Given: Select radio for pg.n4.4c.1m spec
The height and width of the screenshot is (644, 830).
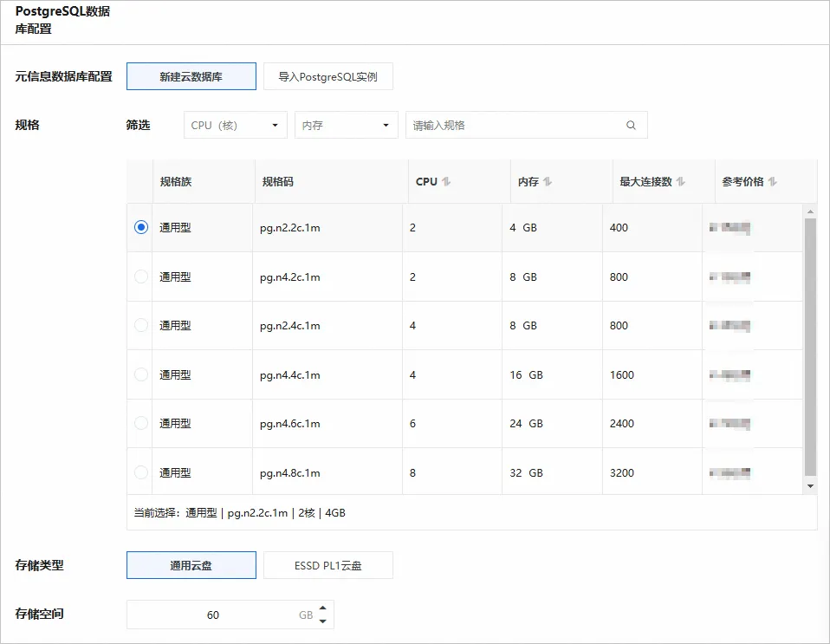Looking at the screenshot, I should click(x=141, y=374).
